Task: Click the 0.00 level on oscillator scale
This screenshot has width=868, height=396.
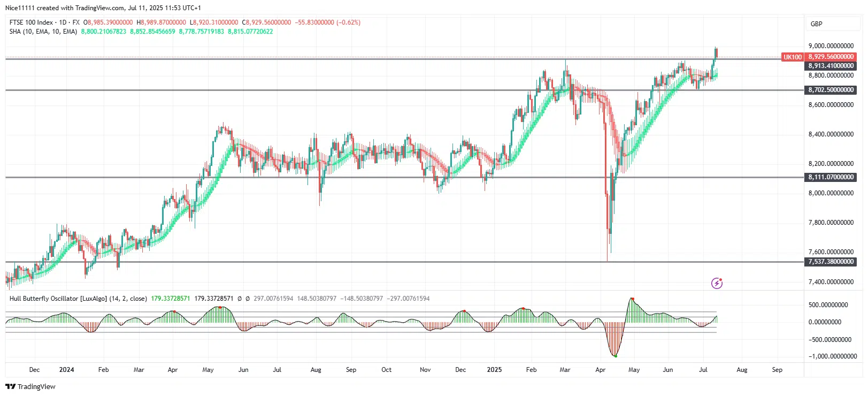Action: click(x=824, y=322)
